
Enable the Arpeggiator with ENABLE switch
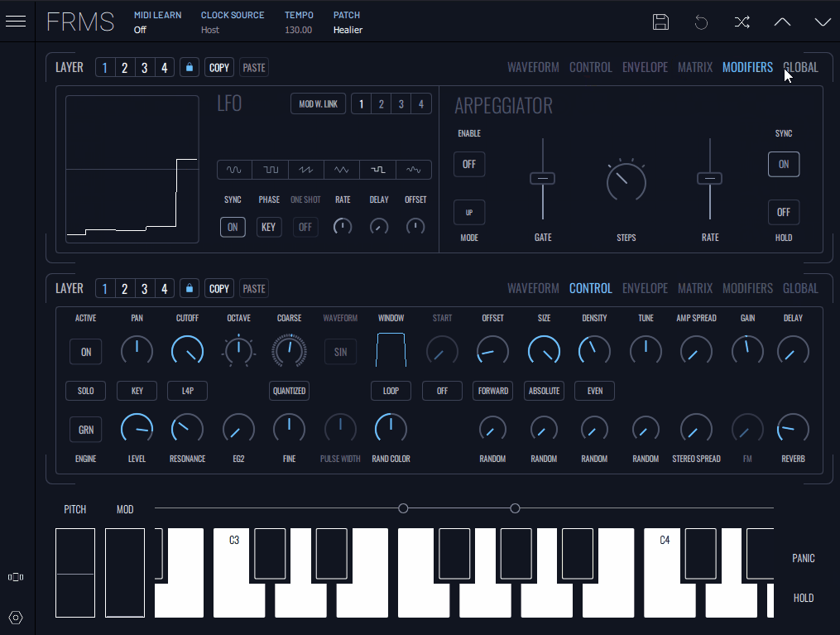coord(468,164)
